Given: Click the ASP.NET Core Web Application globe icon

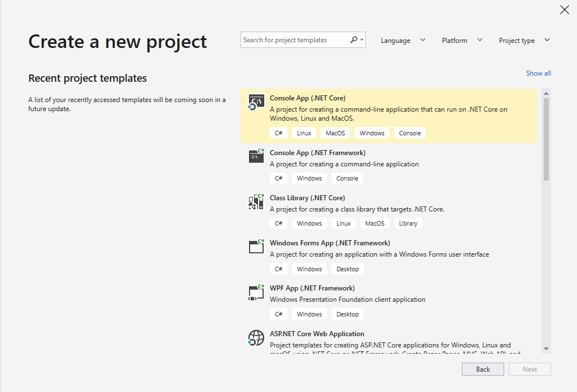Looking at the screenshot, I should (x=256, y=338).
